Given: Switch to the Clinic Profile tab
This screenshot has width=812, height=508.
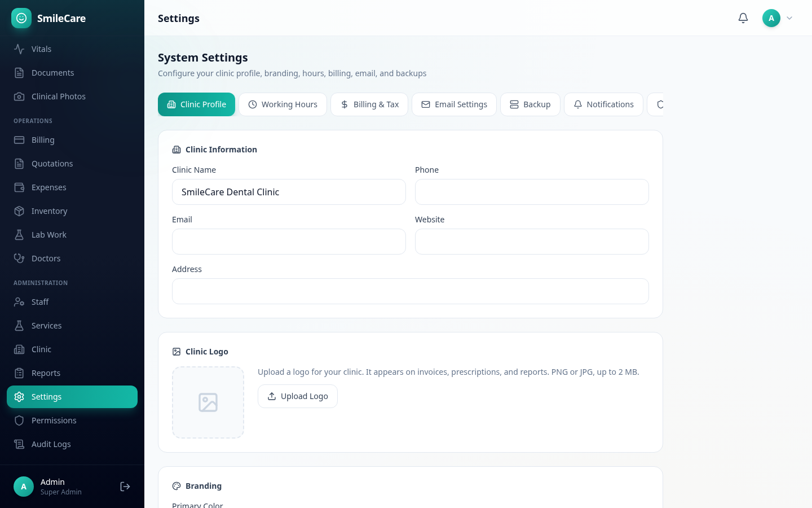Looking at the screenshot, I should (x=196, y=104).
